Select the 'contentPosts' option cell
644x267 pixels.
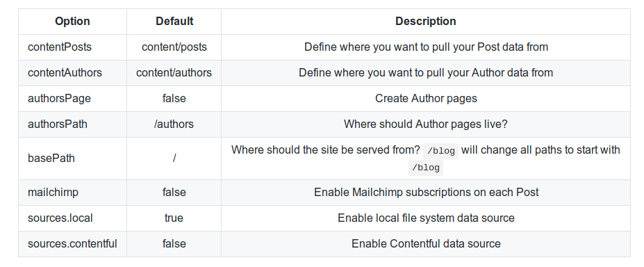pos(72,47)
